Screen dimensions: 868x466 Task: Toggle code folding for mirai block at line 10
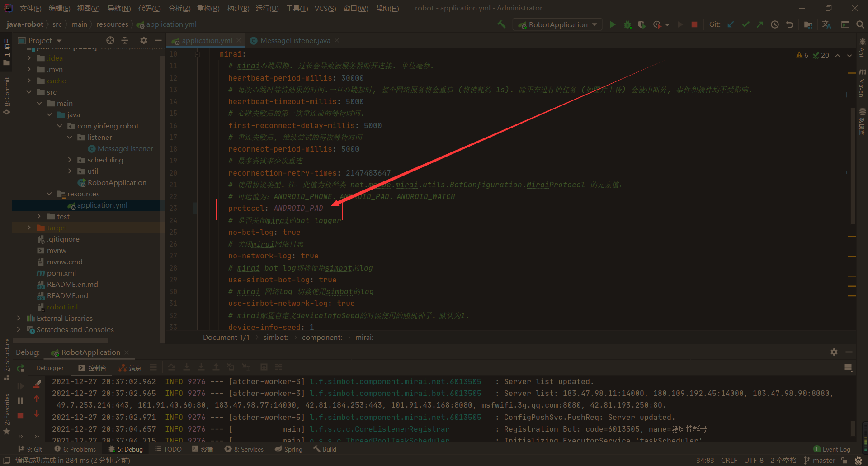[x=198, y=54]
